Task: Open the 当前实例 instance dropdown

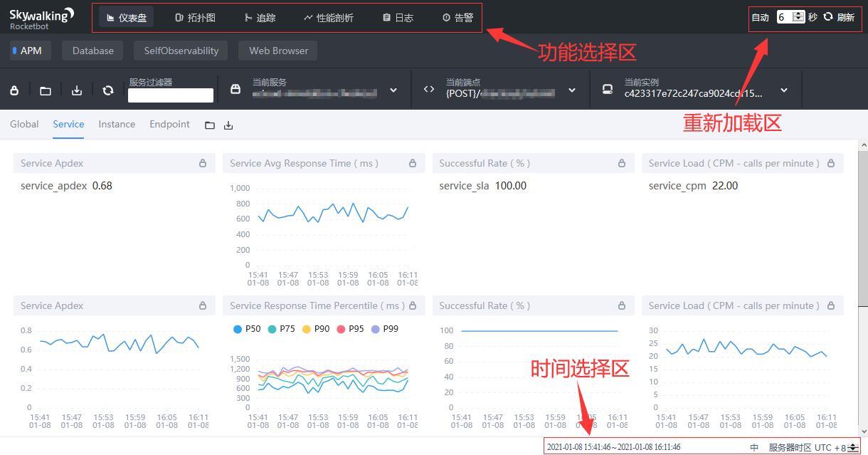Action: point(783,90)
